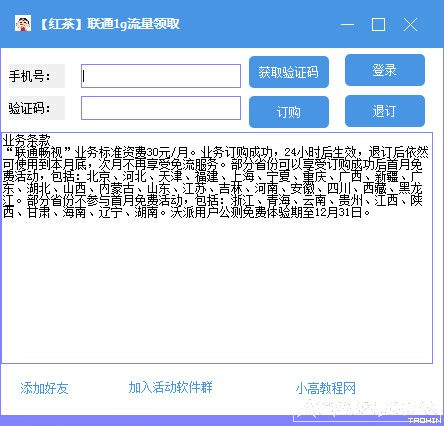Open the 加入活动软件群 link
The width and height of the screenshot is (444, 426).
pyautogui.click(x=170, y=387)
